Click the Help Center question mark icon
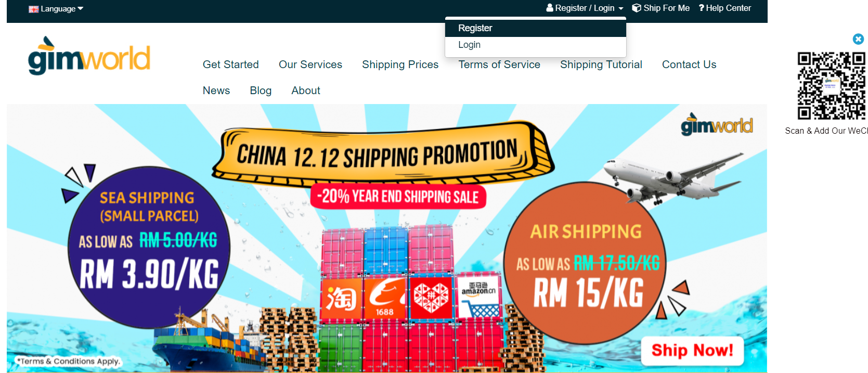The height and width of the screenshot is (373, 868). point(701,8)
